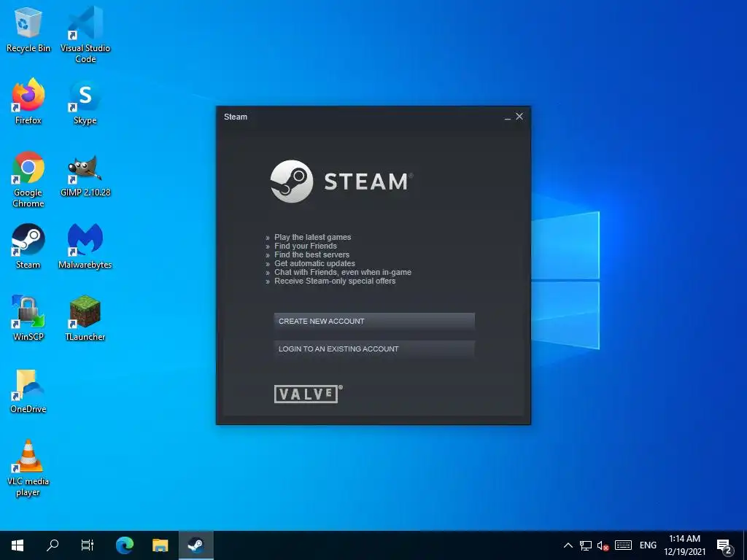Select the OneDrive desktop shortcut
Image resolution: width=747 pixels, height=560 pixels.
[28, 391]
